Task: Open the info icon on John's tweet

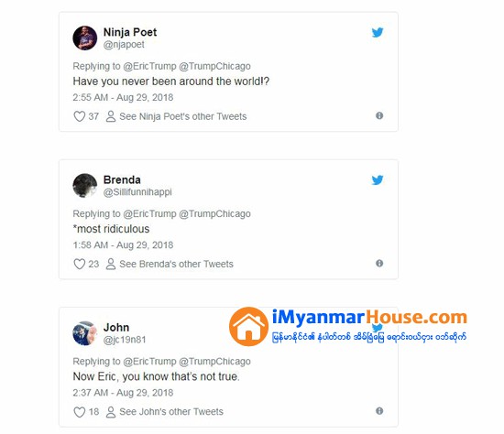Action: pyautogui.click(x=379, y=411)
